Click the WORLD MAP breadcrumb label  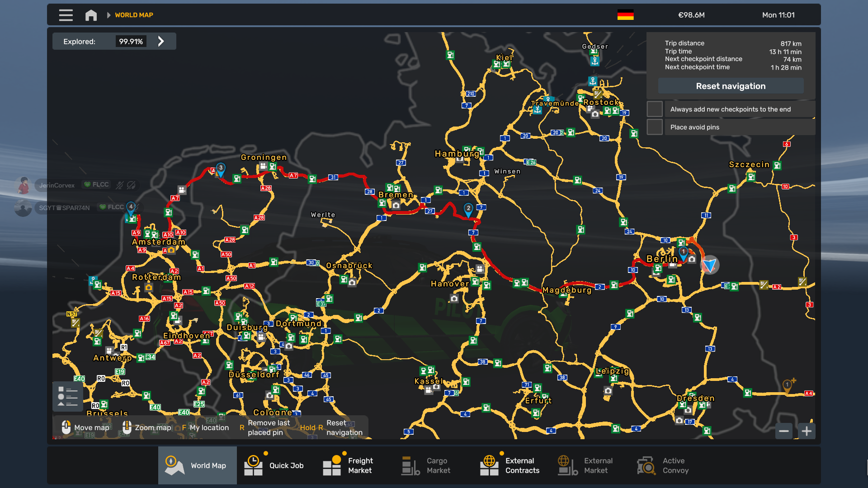134,15
